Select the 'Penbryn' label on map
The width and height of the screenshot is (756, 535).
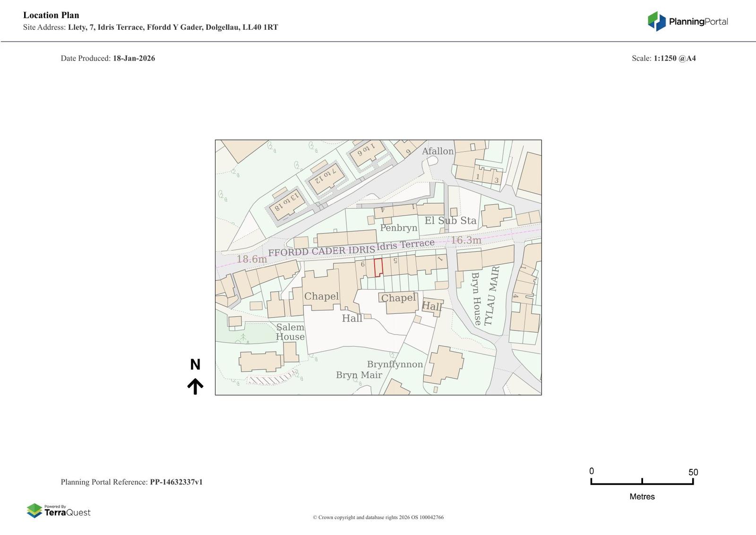(x=399, y=228)
